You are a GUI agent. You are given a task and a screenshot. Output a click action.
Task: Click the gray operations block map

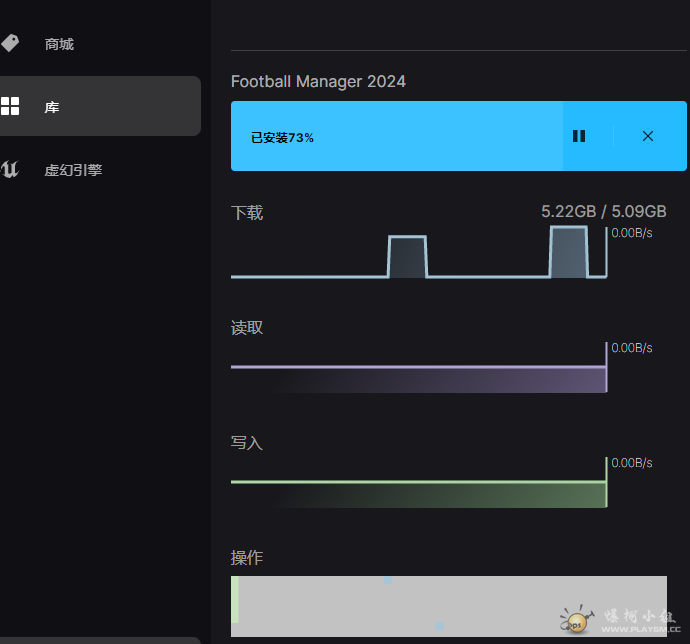point(449,606)
